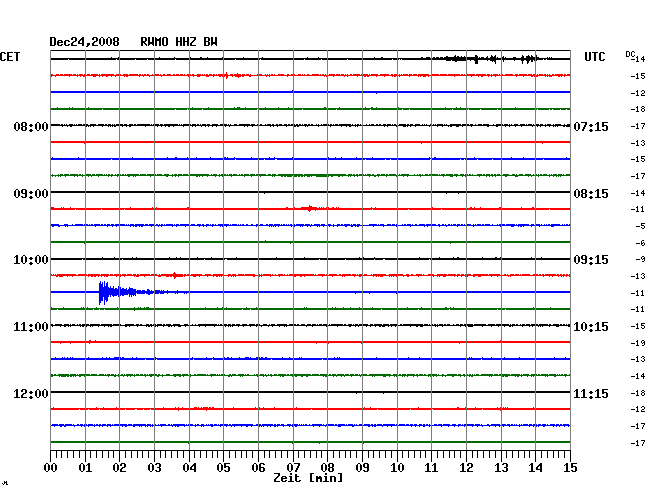
Task: Click the DC offset value -6
Action: click(x=640, y=243)
